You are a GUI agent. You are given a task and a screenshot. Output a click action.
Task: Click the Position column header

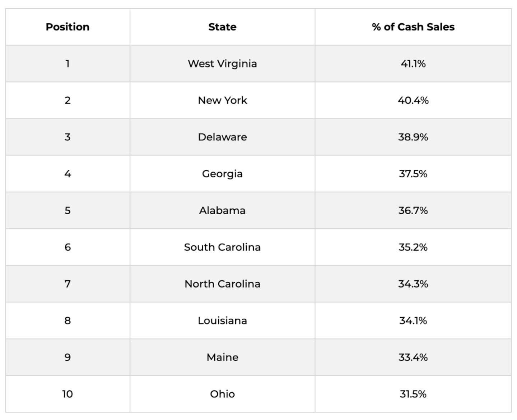(67, 27)
